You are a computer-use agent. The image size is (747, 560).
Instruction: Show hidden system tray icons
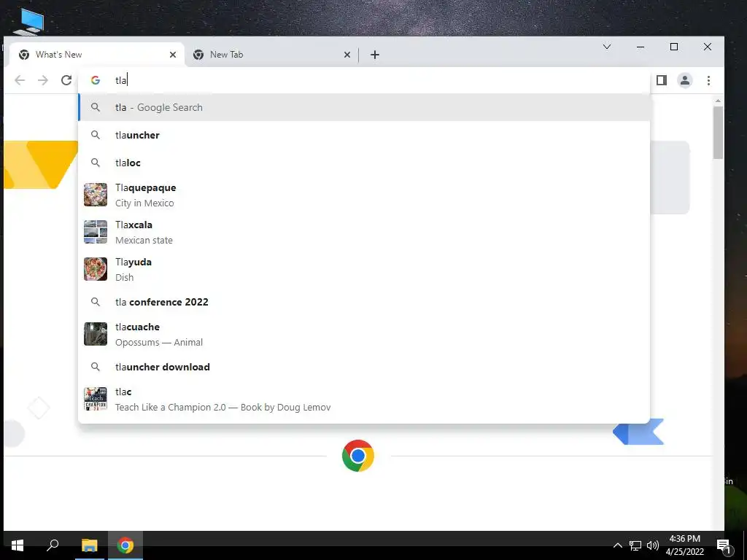tap(617, 545)
